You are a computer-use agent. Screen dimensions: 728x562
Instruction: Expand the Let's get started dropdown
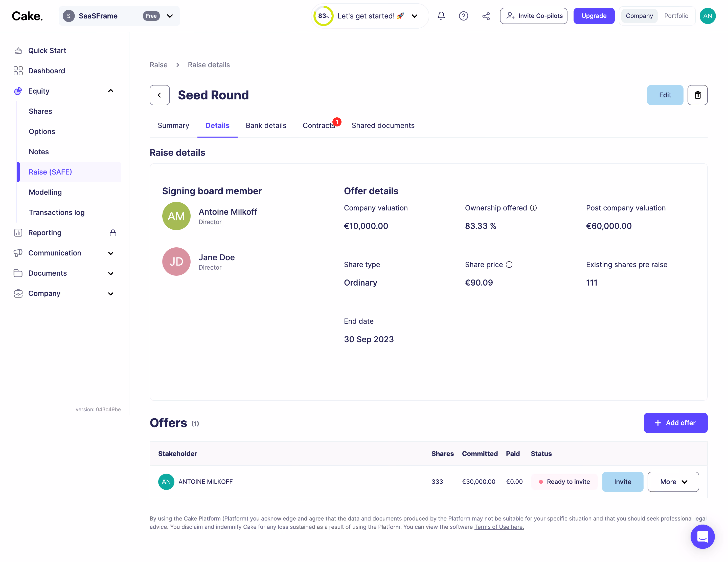coord(414,16)
